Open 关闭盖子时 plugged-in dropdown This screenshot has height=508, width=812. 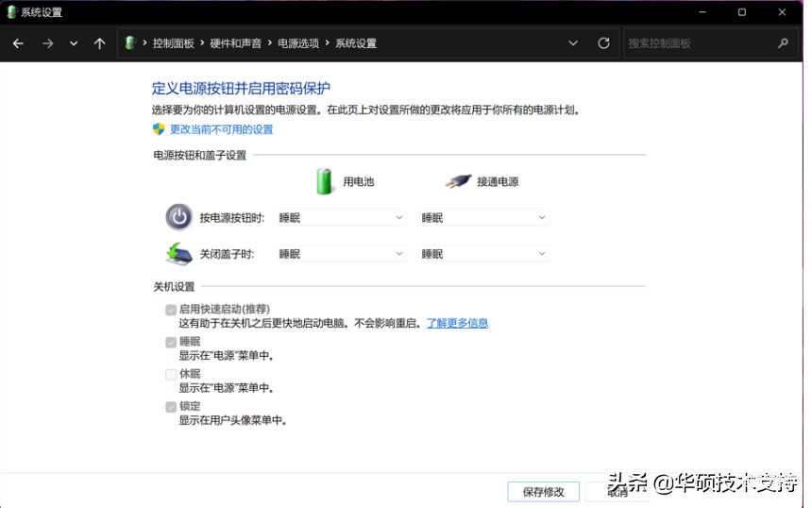(483, 254)
